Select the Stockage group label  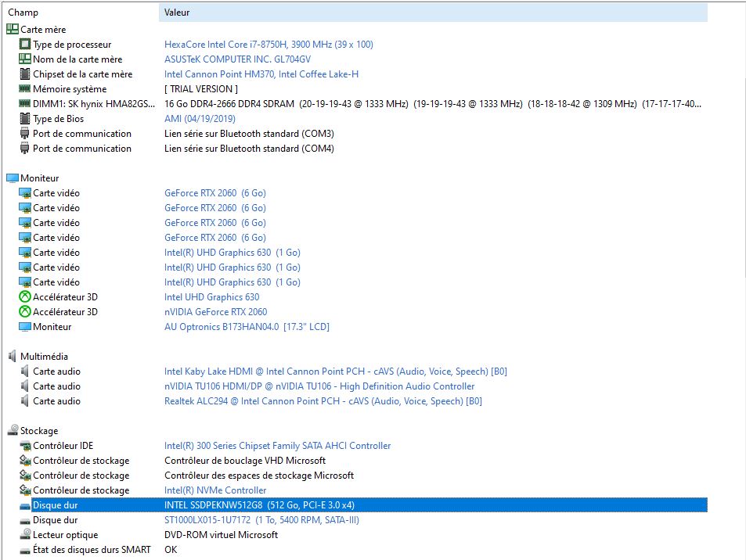(39, 431)
